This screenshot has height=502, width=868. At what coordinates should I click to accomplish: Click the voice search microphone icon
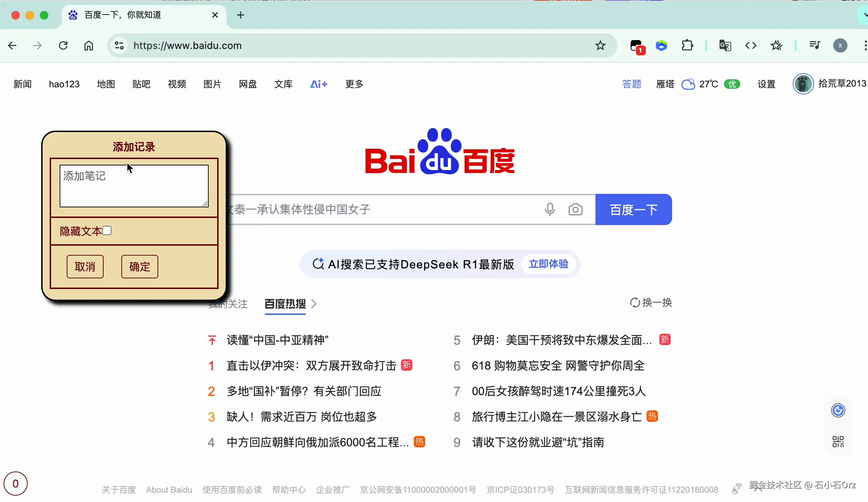click(x=550, y=209)
